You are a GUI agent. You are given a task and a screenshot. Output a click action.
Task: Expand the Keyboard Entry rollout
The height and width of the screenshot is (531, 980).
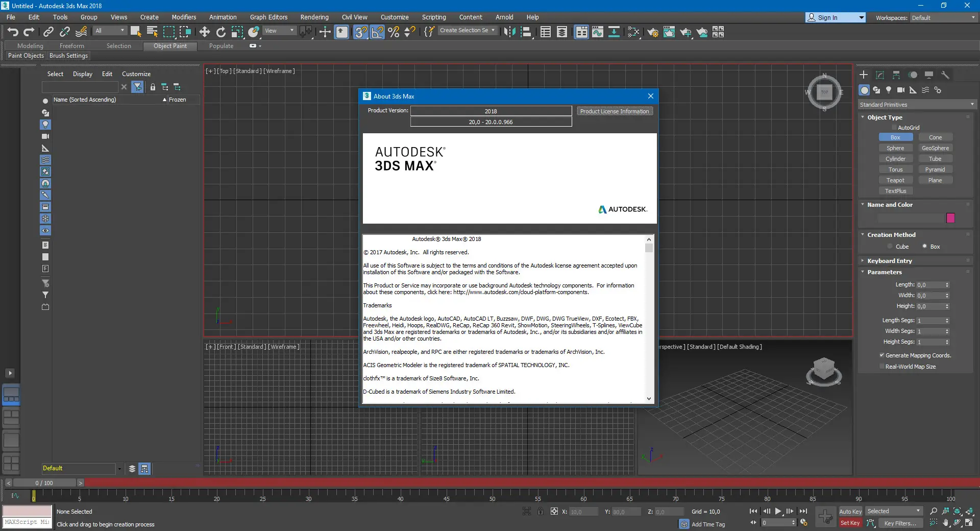tap(889, 261)
